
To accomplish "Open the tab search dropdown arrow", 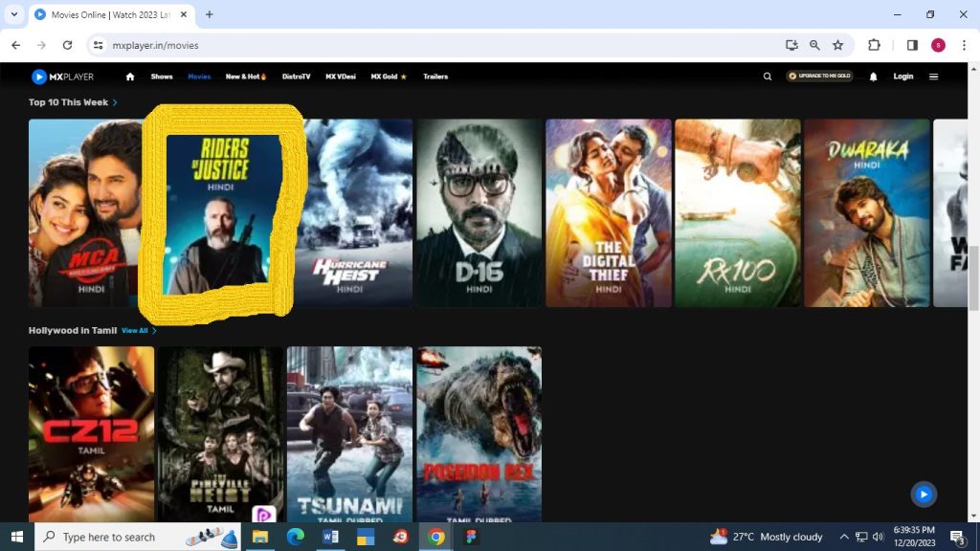I will point(13,14).
